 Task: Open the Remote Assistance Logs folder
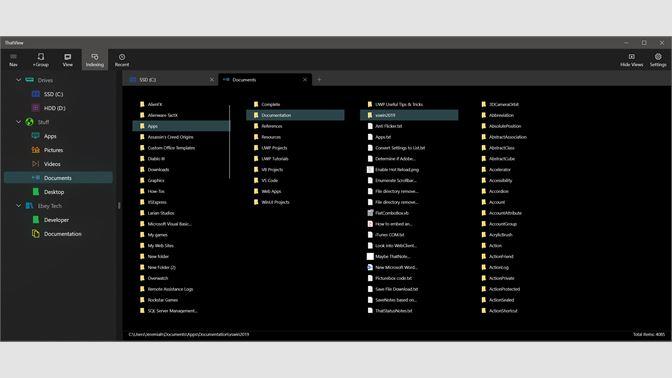point(181,289)
